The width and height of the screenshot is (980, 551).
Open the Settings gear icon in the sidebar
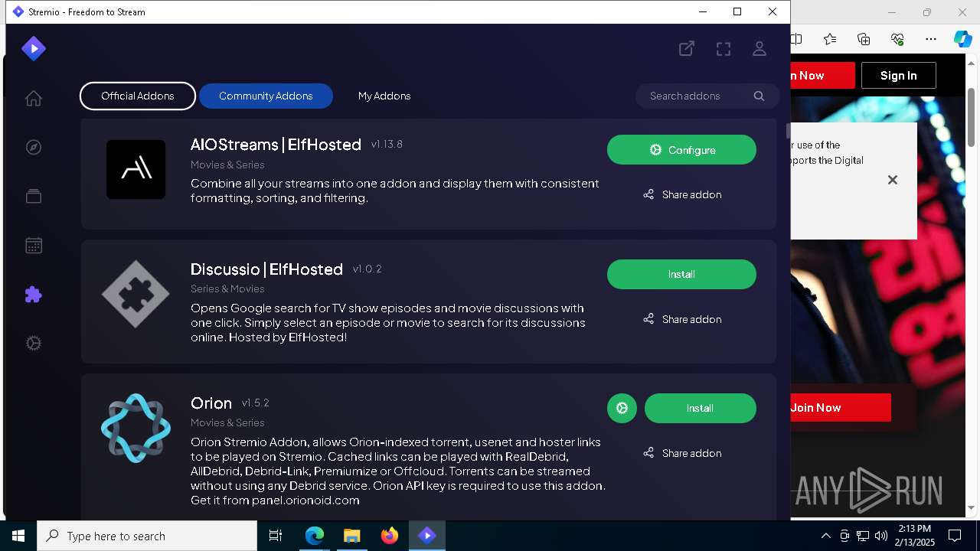33,343
